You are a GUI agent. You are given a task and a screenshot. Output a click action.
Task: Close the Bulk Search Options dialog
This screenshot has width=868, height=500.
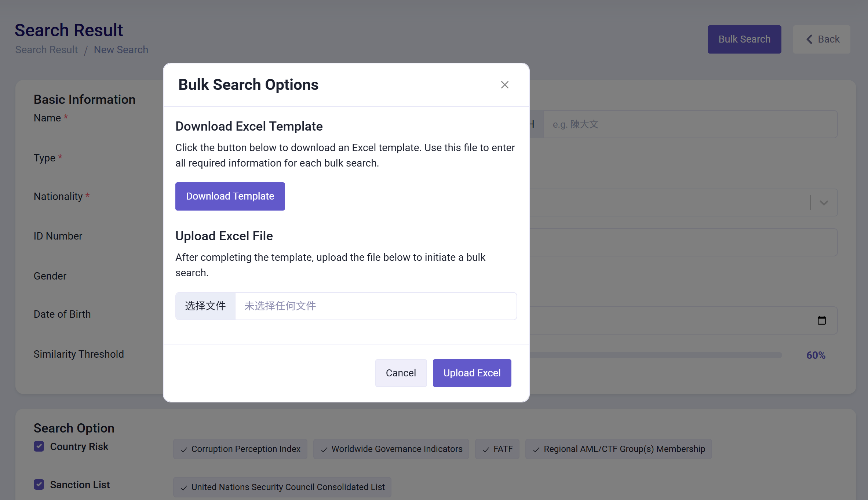[504, 85]
